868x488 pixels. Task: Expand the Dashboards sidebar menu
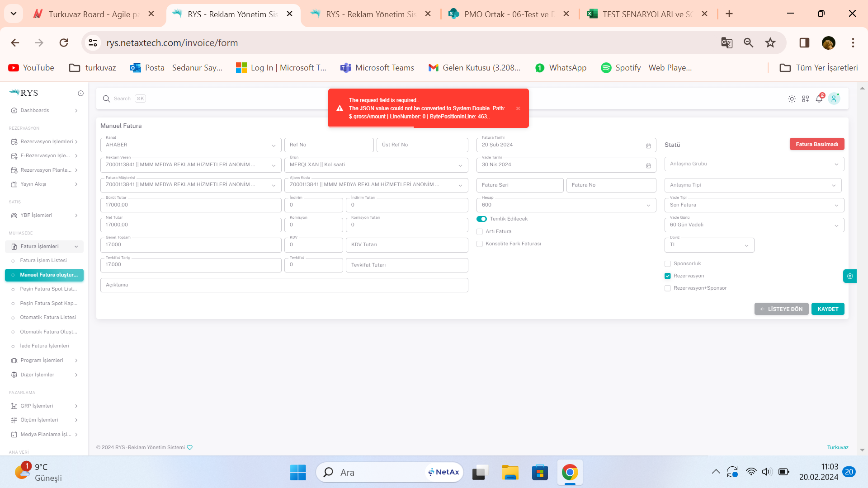pyautogui.click(x=44, y=111)
